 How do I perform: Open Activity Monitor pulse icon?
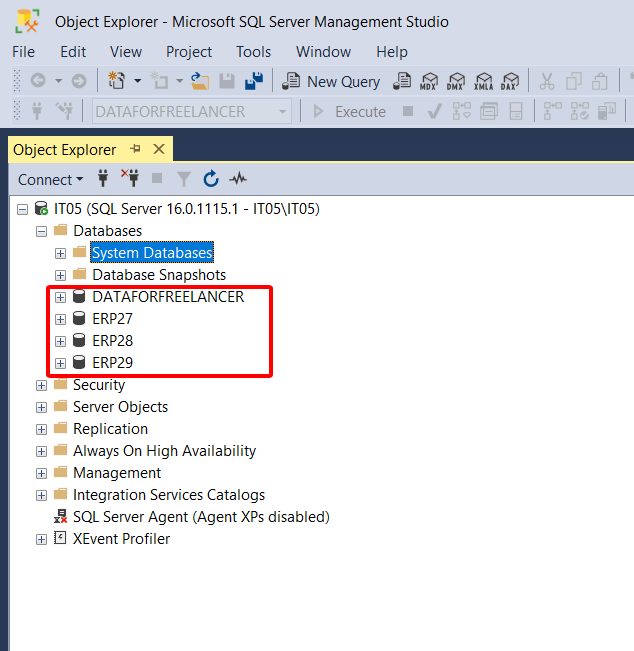coord(238,179)
